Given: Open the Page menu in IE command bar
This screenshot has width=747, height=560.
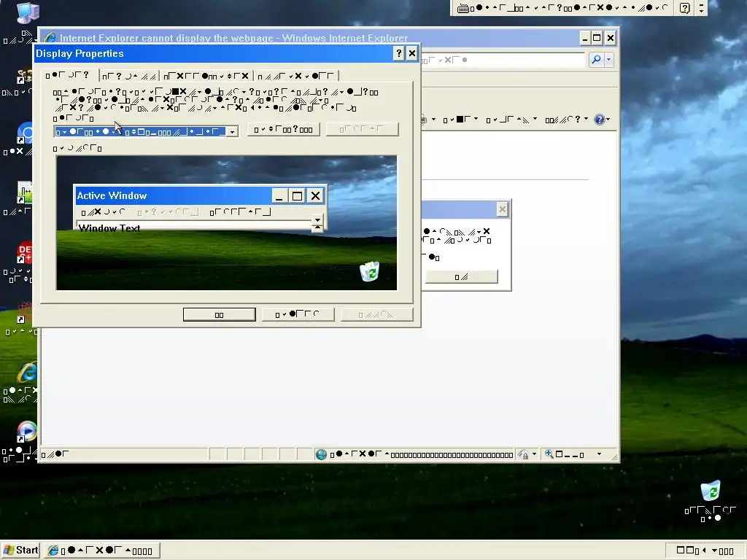Looking at the screenshot, I should coord(461,120).
